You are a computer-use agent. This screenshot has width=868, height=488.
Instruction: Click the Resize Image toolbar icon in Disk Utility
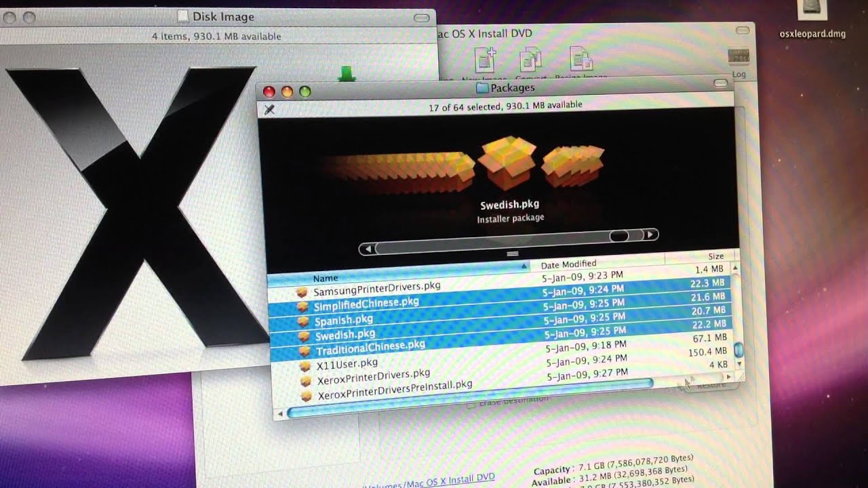click(581, 59)
